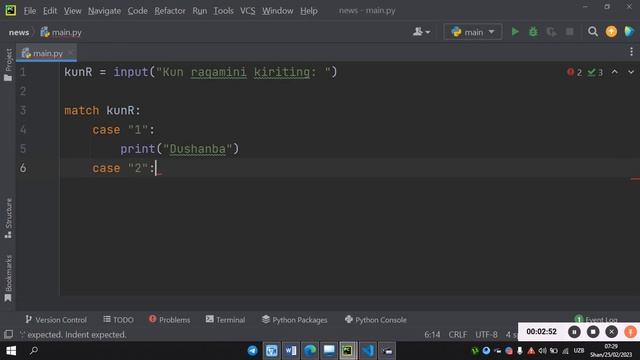This screenshot has width=640, height=360.
Task: Click line number 6 in the gutter
Action: (x=23, y=168)
